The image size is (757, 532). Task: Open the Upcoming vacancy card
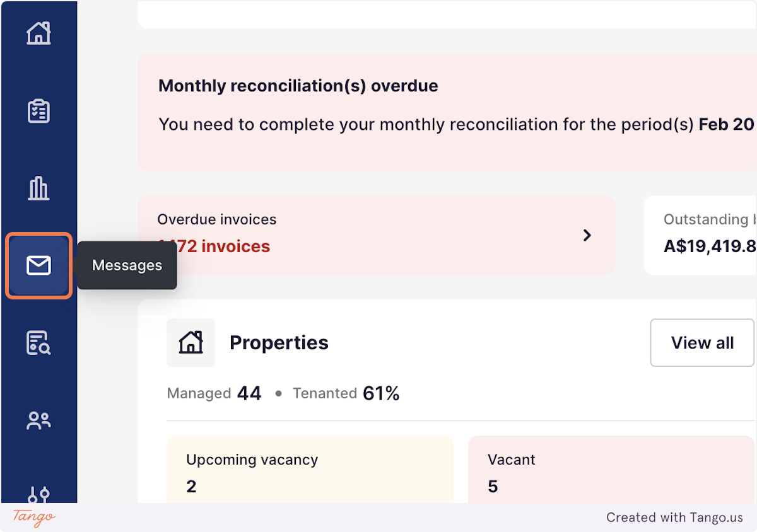310,470
